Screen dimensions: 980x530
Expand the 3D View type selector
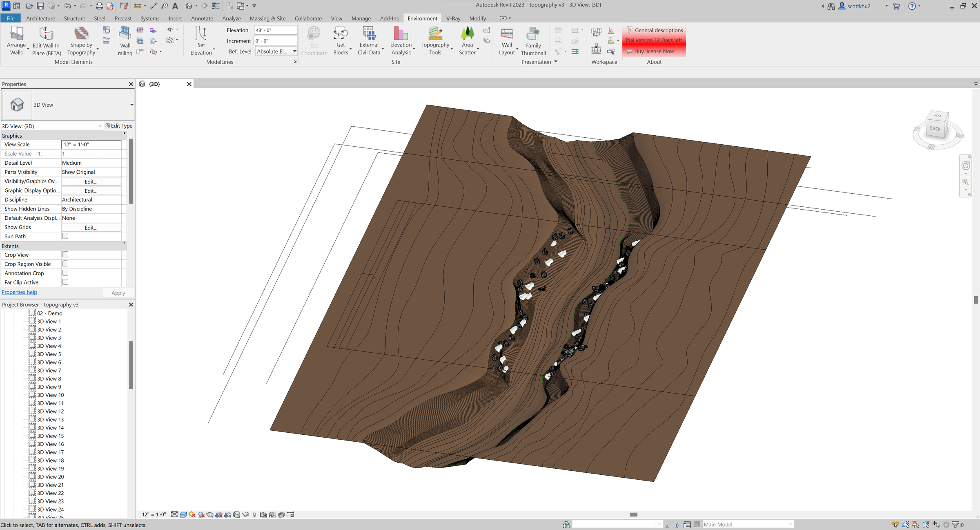(131, 105)
